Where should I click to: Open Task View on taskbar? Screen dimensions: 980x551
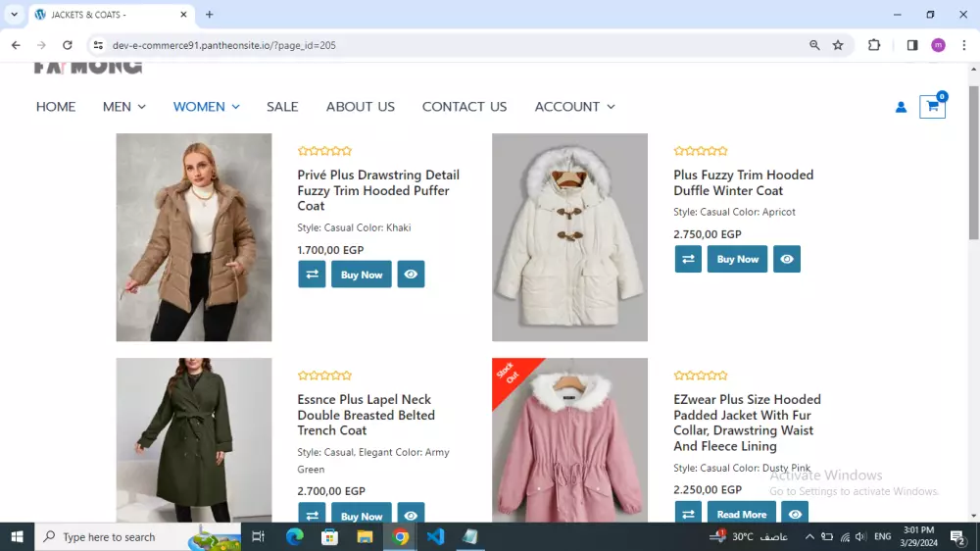(258, 536)
